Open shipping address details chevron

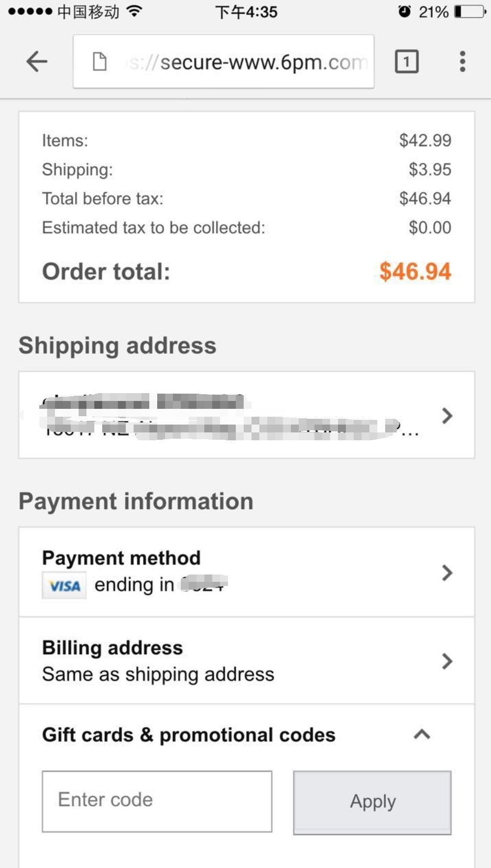pos(446,416)
